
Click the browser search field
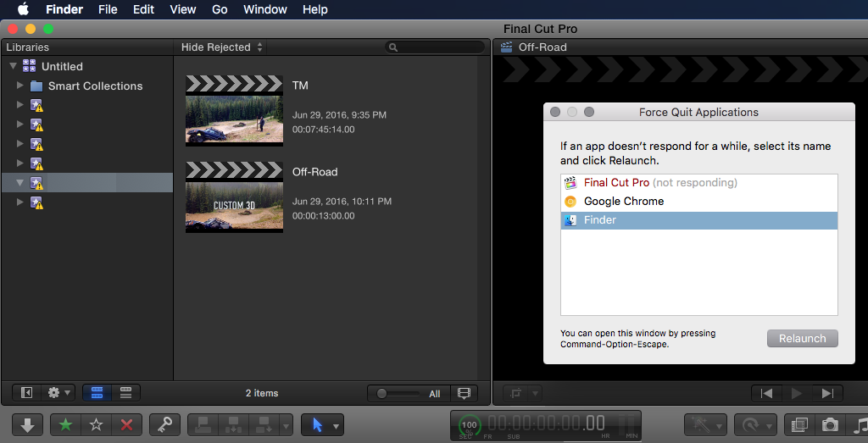(435, 47)
